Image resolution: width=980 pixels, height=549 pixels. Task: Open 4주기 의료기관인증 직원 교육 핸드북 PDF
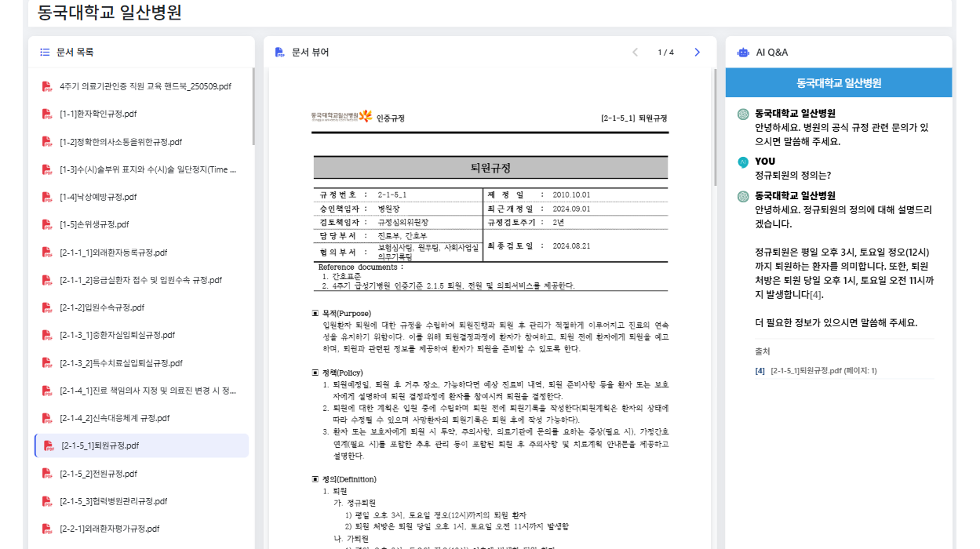point(145,86)
